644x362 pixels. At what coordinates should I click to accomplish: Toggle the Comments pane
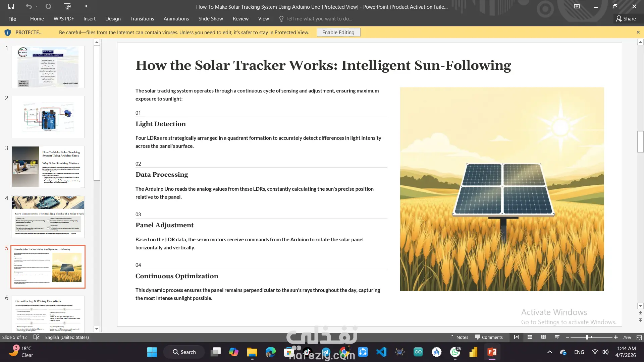coord(489,337)
